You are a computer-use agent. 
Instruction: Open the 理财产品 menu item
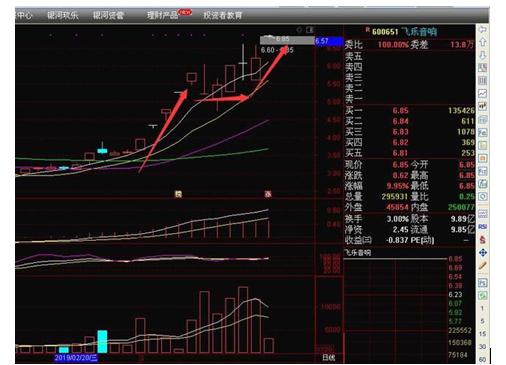(163, 15)
